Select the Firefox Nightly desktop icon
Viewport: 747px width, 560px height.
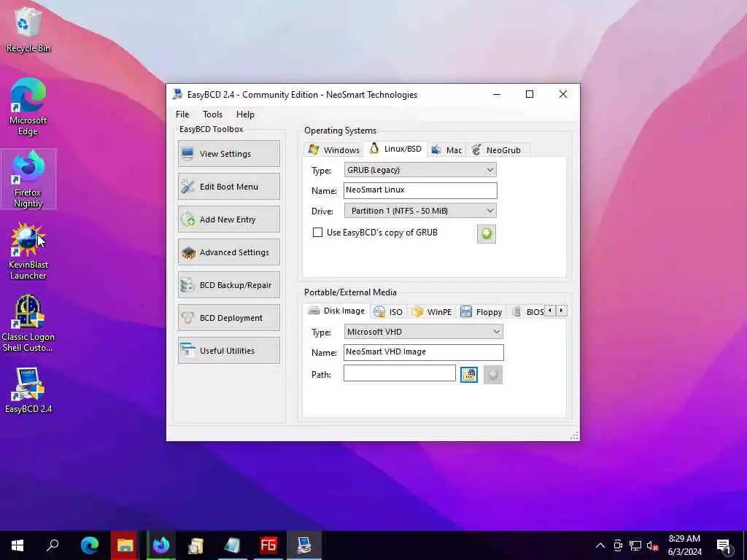28,179
